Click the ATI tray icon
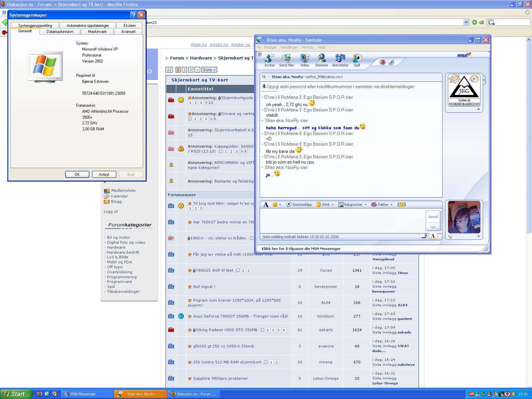The image size is (532, 399). pyautogui.click(x=471, y=394)
